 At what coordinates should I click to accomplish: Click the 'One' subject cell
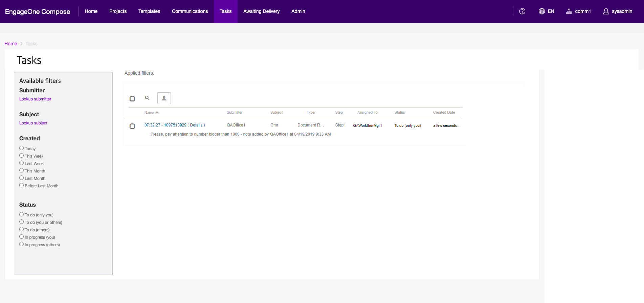(x=274, y=125)
